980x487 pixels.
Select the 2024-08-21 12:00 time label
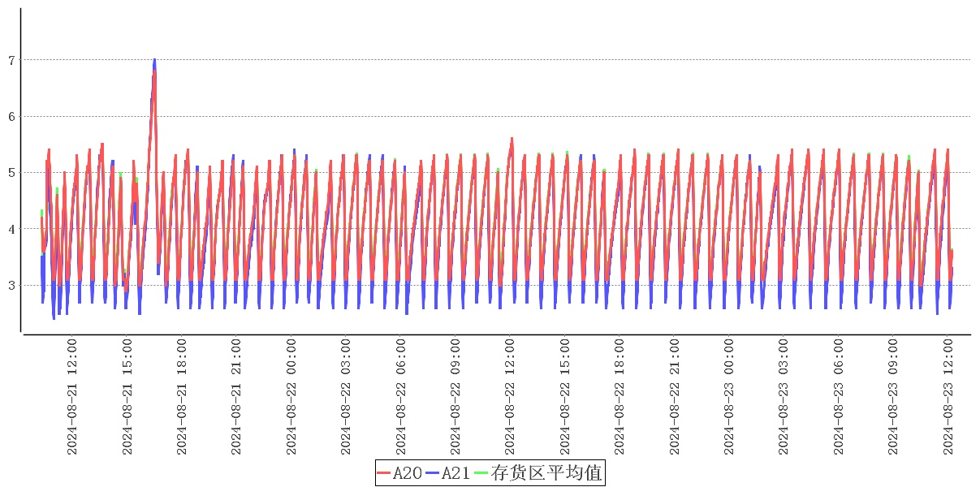(x=71, y=397)
